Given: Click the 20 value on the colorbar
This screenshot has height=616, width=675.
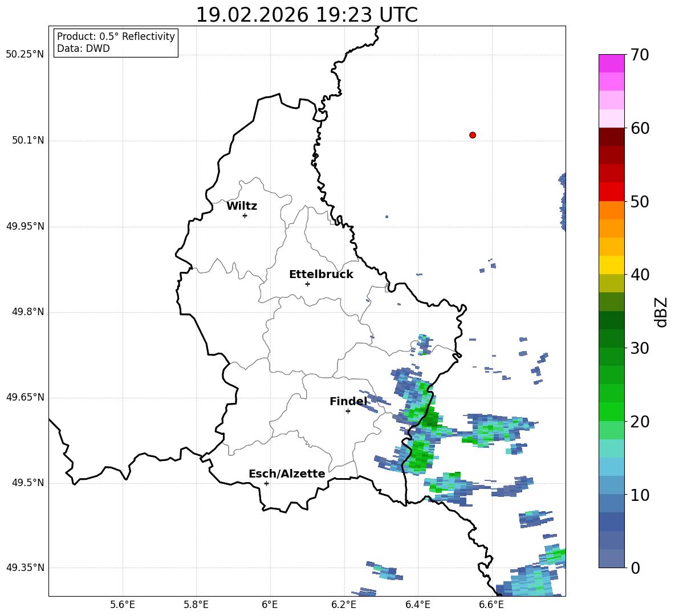Looking at the screenshot, I should 640,421.
